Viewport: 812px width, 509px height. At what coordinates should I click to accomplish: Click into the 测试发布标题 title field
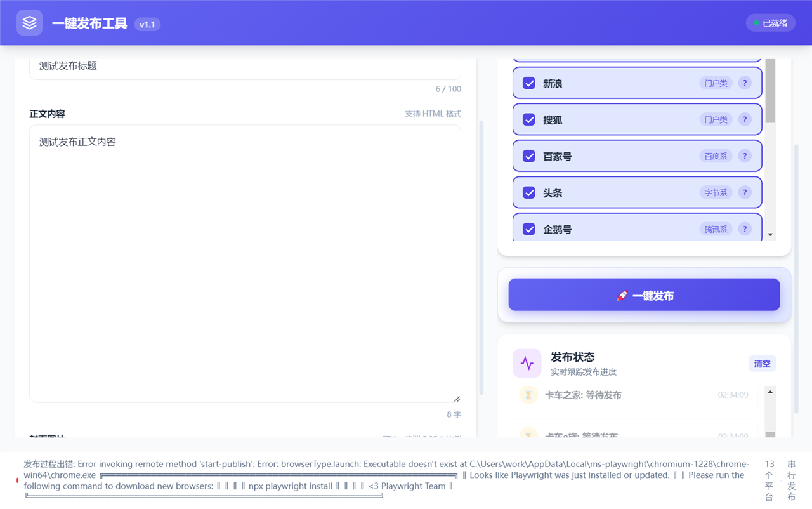pyautogui.click(x=245, y=68)
